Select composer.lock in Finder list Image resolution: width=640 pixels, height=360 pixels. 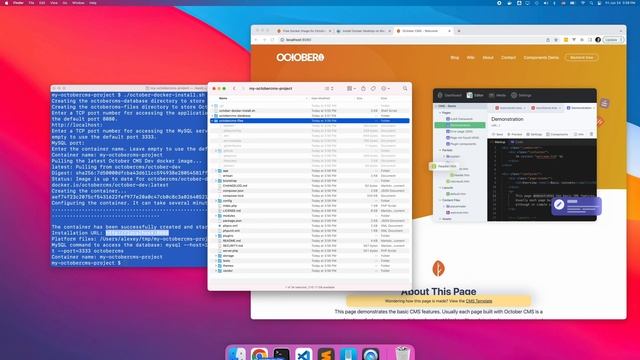[x=310, y=196]
